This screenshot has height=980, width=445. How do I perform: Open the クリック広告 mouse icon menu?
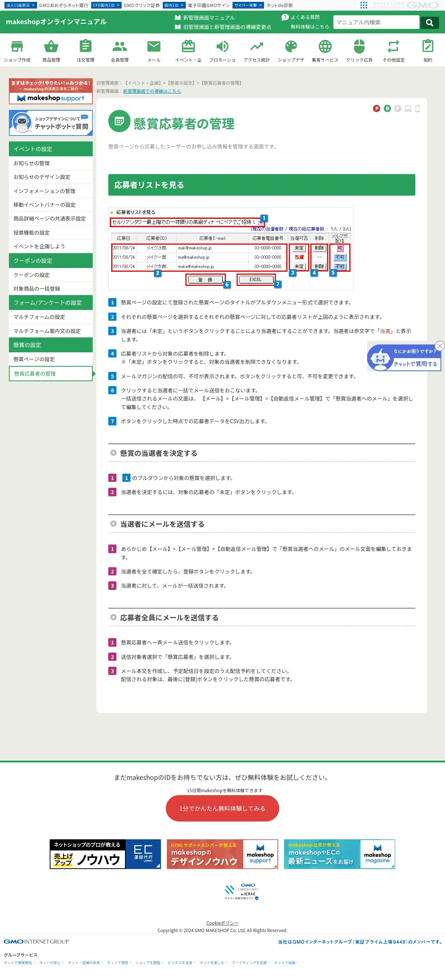coord(359,50)
